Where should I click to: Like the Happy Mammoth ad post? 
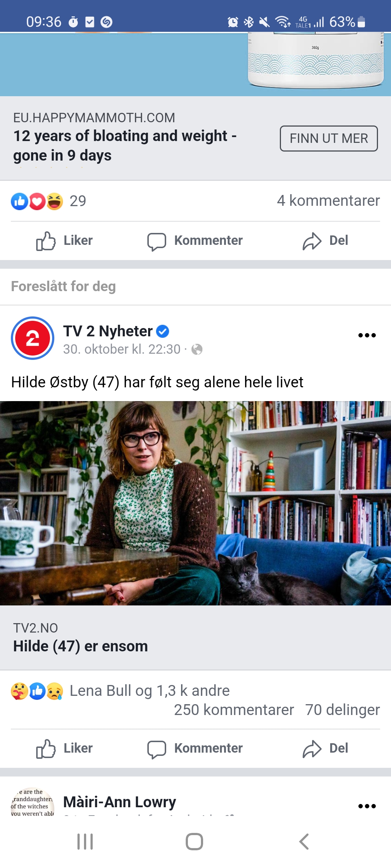pyautogui.click(x=64, y=241)
